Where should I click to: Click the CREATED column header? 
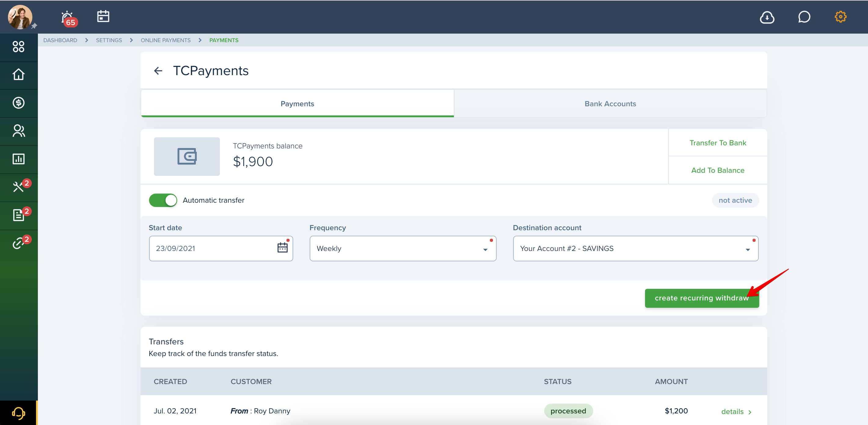click(170, 382)
